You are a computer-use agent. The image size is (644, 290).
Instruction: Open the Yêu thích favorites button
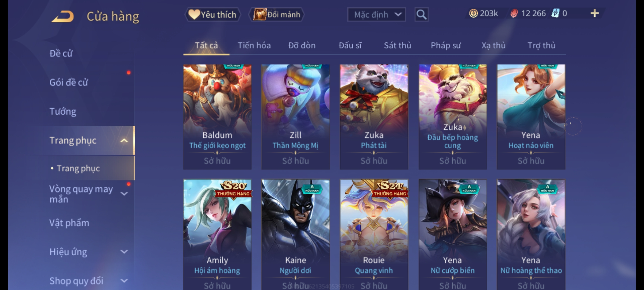(x=213, y=15)
